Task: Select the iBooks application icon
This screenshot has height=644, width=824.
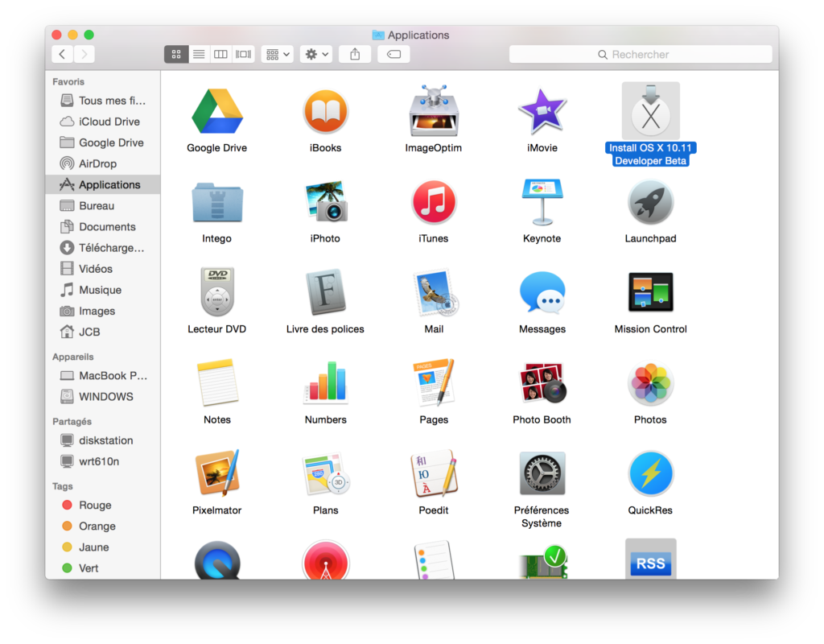Action: (x=325, y=111)
